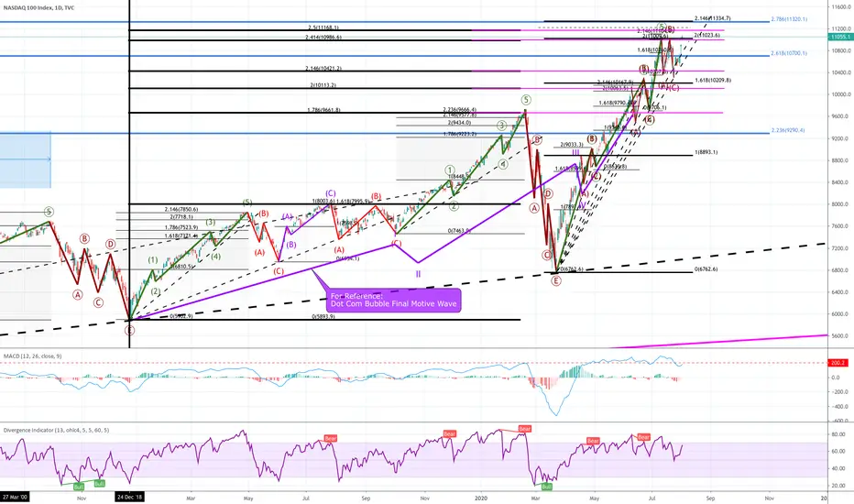The image size is (854, 504).
Task: Click 8000.0 on the price axis
Action: point(841,204)
